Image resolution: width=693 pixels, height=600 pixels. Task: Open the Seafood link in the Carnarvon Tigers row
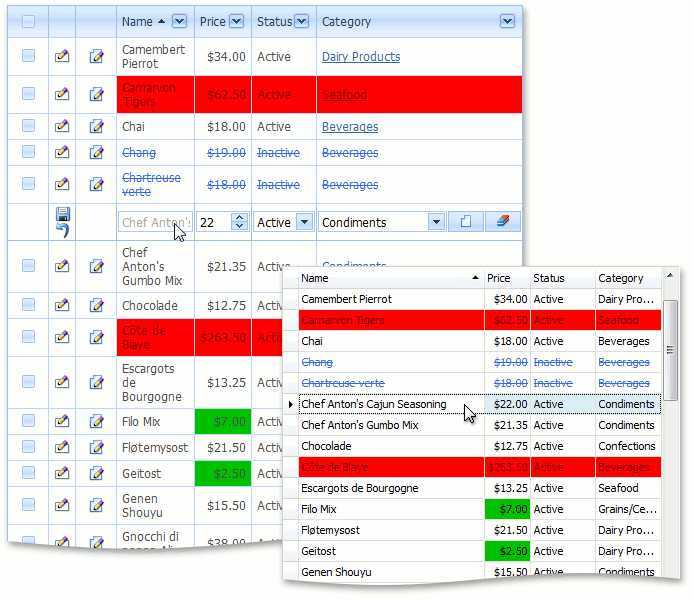[x=344, y=95]
